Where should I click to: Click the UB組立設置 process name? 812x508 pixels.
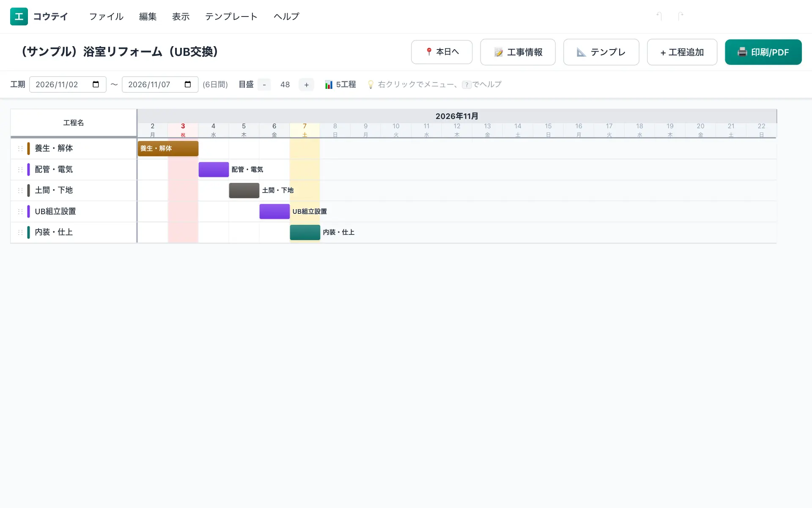pos(55,211)
